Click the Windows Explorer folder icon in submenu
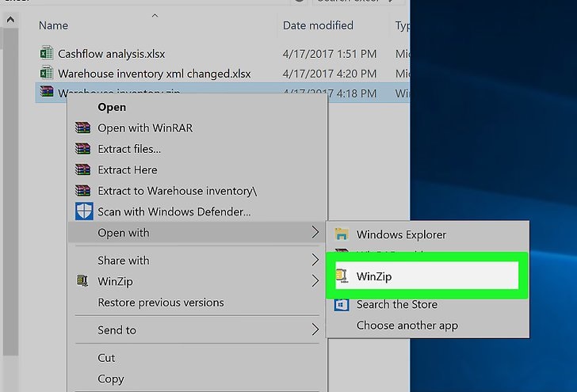The width and height of the screenshot is (577, 392). coord(342,234)
